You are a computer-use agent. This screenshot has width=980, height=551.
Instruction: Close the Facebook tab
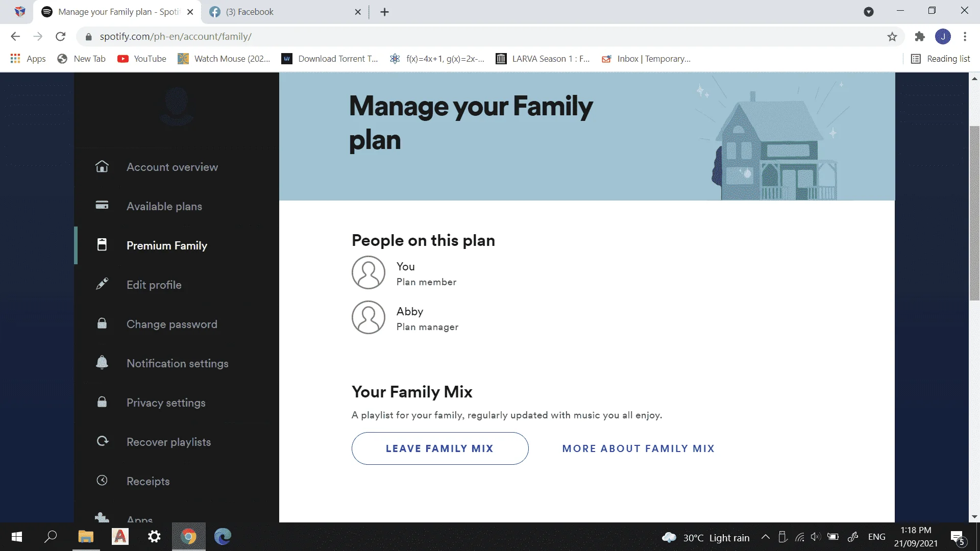(x=358, y=12)
